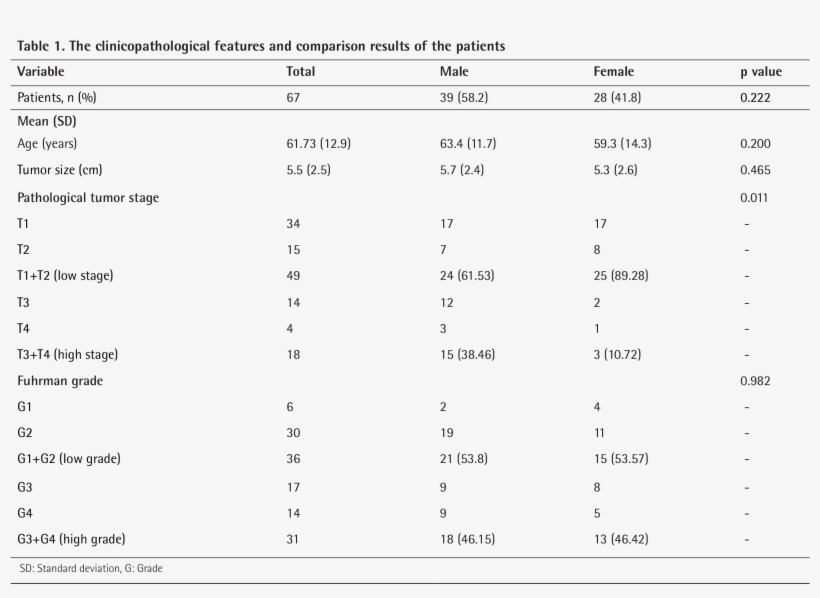Select the "Pathological tumor stage" section label
The height and width of the screenshot is (598, 820).
tap(88, 197)
